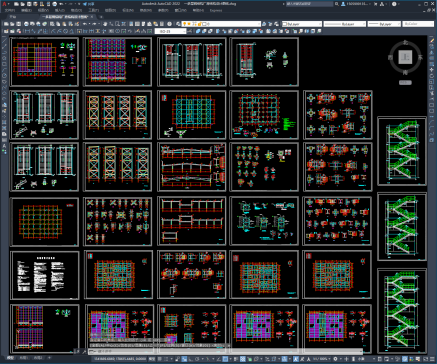Open the WCS dropdown below ViewCube

tap(405, 82)
